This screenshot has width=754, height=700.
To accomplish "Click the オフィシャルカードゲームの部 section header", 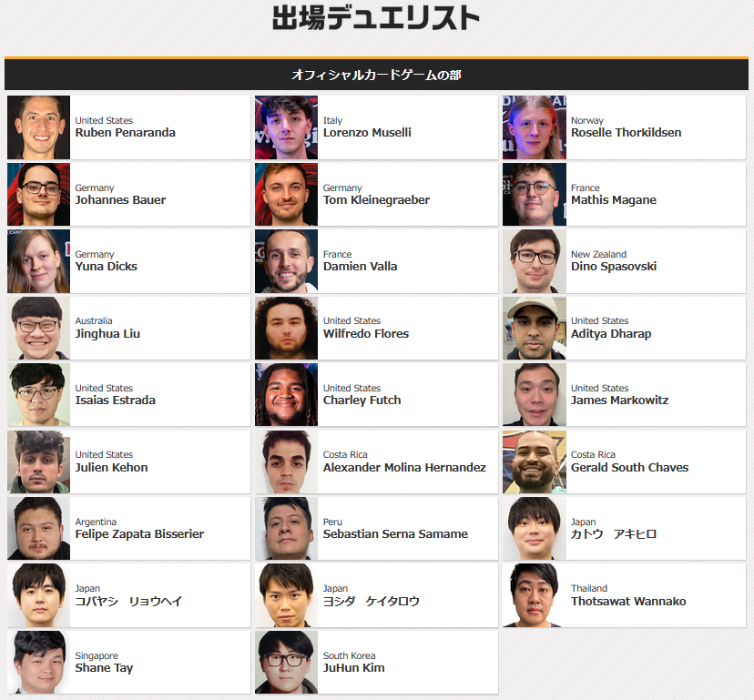I will pyautogui.click(x=376, y=75).
